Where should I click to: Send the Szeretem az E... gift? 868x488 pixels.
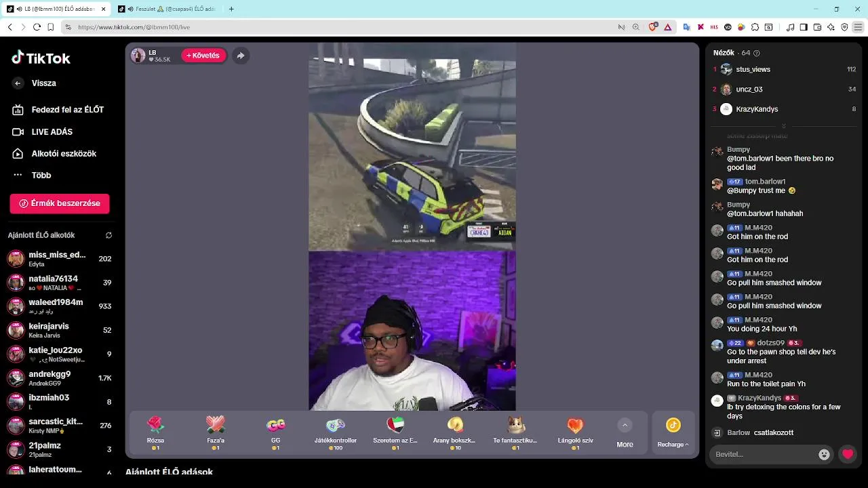pyautogui.click(x=395, y=434)
